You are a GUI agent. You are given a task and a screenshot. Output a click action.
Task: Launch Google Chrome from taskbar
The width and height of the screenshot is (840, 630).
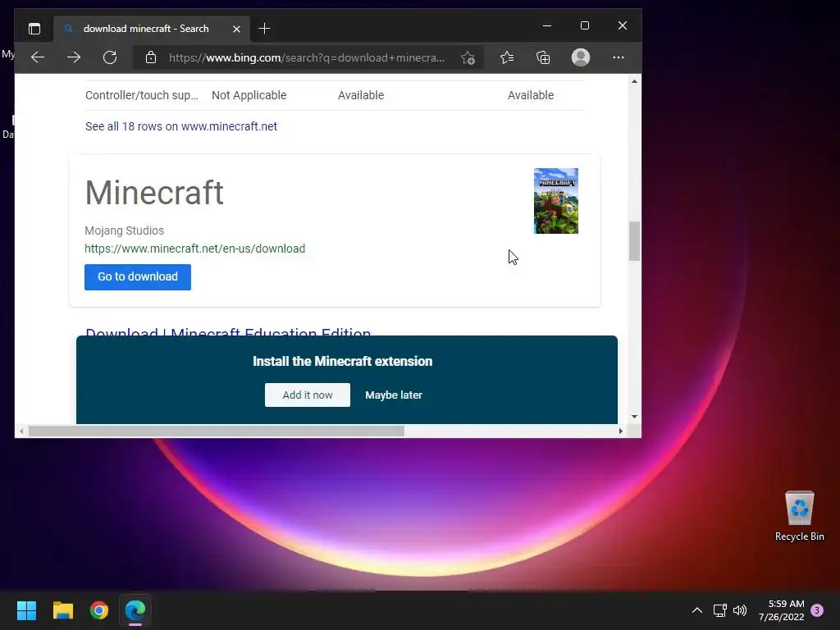[99, 610]
